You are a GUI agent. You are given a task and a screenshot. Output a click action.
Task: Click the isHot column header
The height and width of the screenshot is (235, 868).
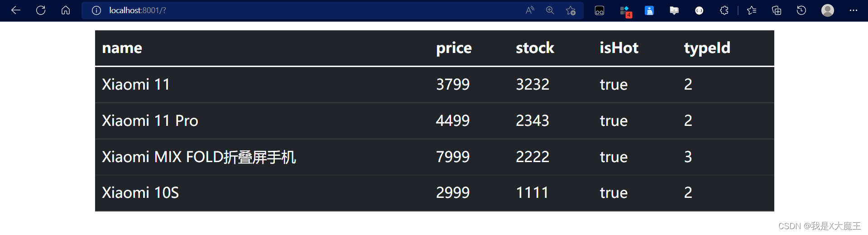click(x=619, y=48)
